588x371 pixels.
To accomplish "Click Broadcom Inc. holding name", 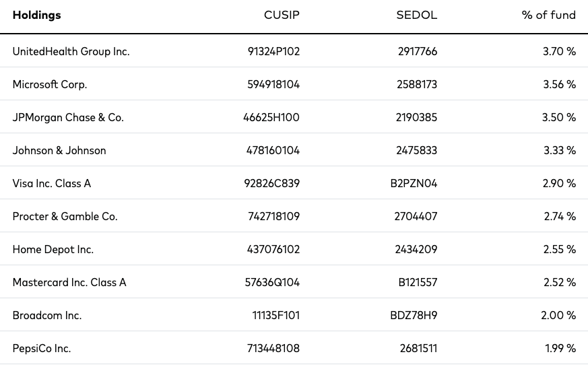I will 47,315.
